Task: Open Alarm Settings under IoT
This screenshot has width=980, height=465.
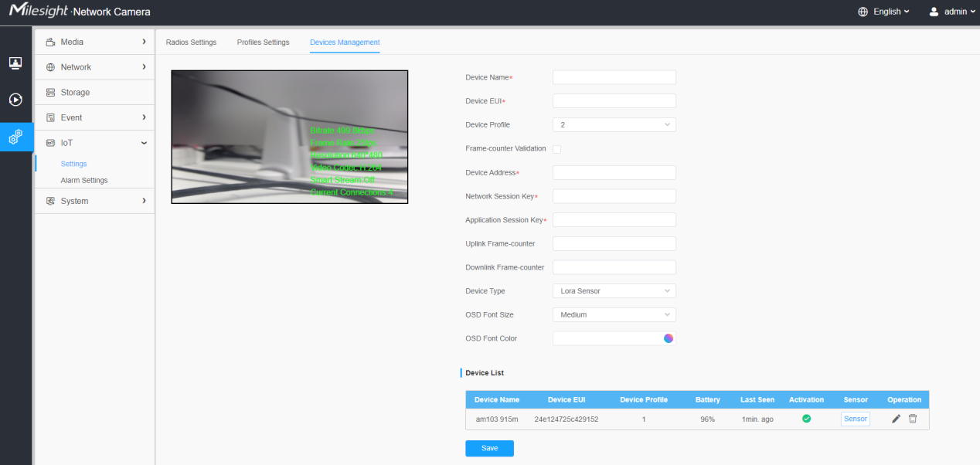Action: click(84, 180)
